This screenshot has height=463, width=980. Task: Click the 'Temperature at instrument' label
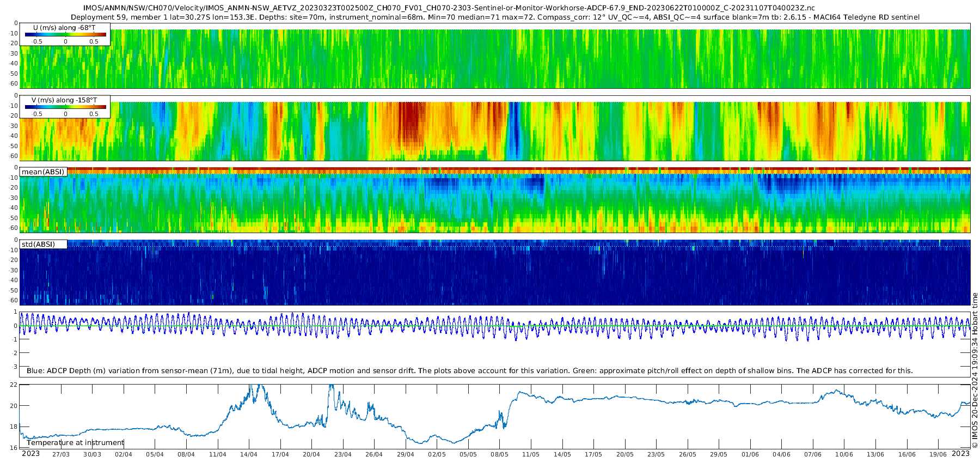tap(75, 443)
